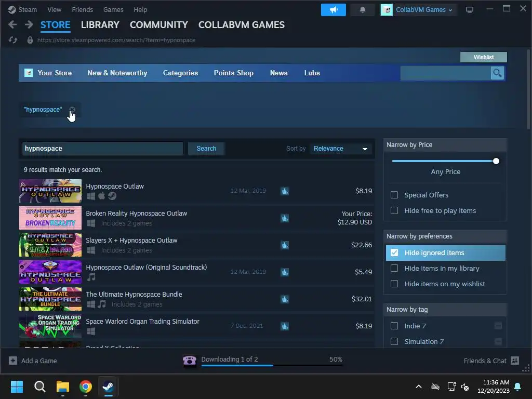
Task: Check Hide free to play items
Action: click(394, 210)
